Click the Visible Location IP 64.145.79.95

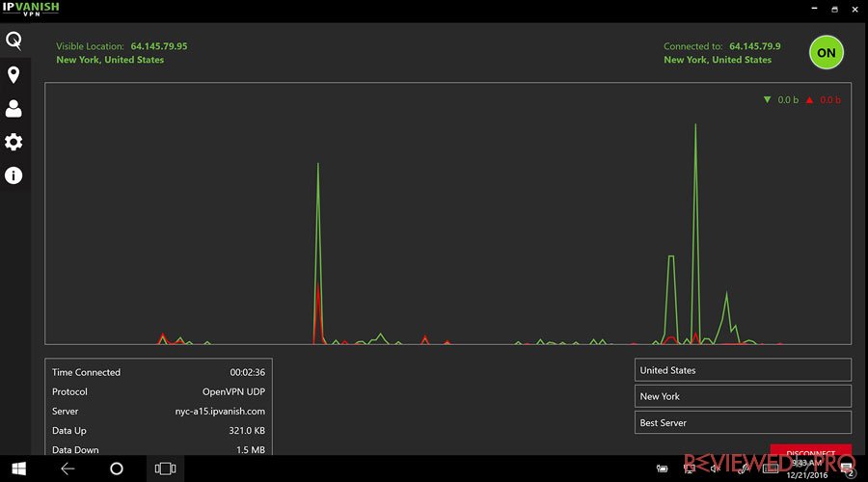[x=159, y=46]
